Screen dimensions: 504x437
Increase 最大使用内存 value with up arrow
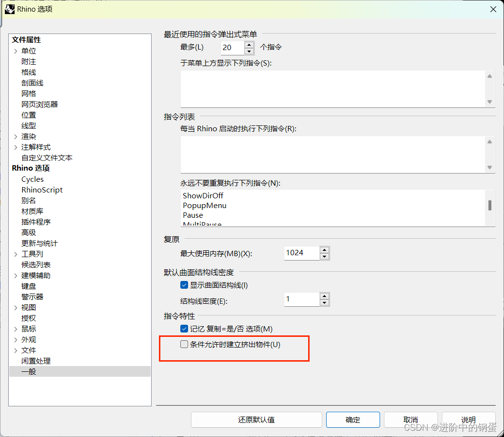(x=324, y=250)
